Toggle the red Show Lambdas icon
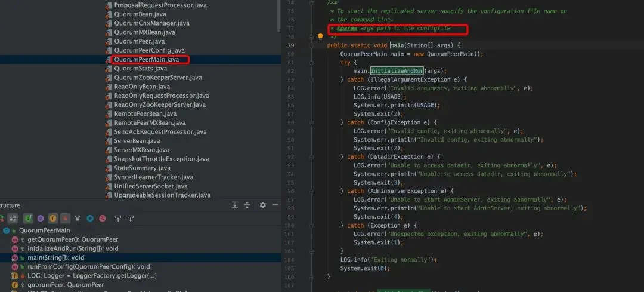644x292 pixels. click(103, 219)
